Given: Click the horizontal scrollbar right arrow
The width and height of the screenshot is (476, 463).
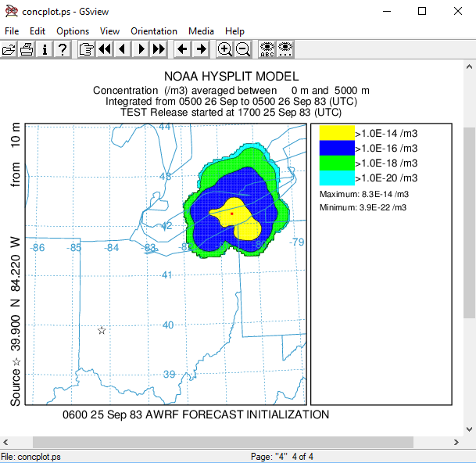Looking at the screenshot, I should (456, 442).
